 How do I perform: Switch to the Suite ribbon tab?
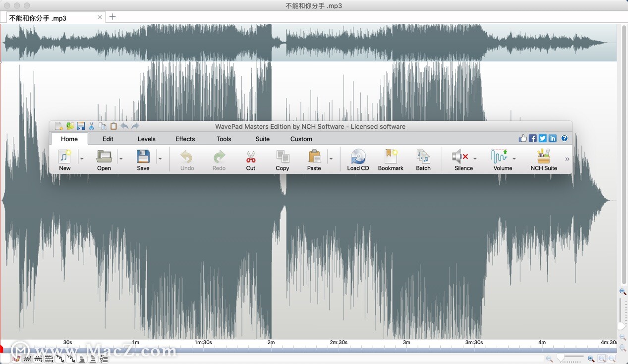[x=263, y=139]
